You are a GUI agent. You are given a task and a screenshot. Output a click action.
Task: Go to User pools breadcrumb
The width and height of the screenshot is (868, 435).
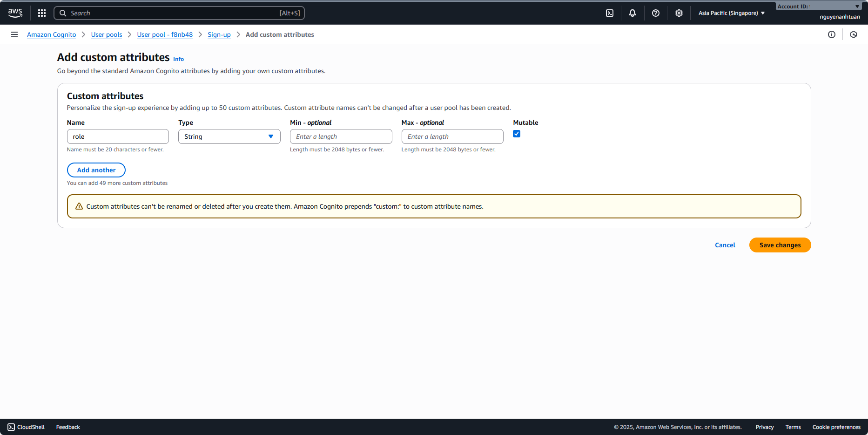(x=107, y=34)
